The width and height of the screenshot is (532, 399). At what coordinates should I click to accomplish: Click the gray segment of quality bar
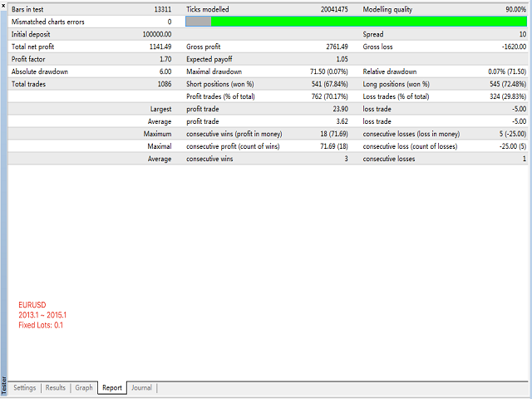tap(198, 22)
